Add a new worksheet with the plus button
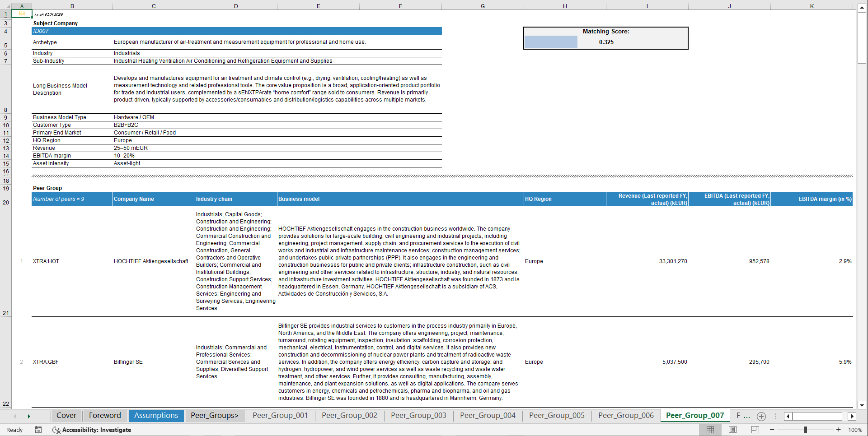Image resolution: width=868 pixels, height=436 pixels. tap(761, 416)
